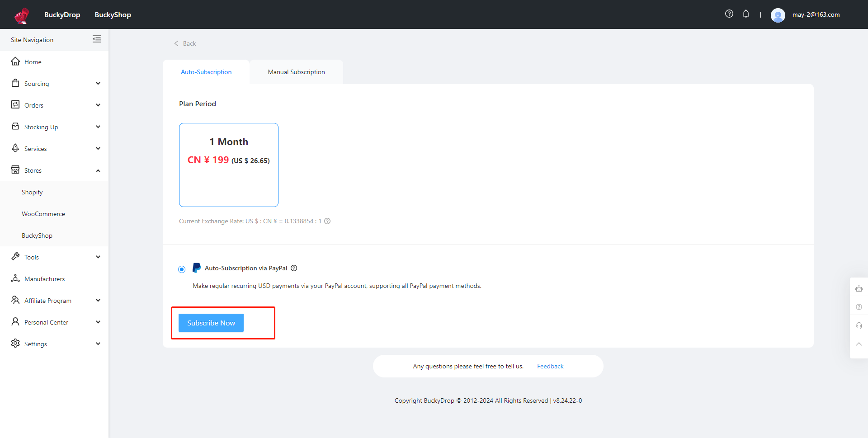Collapse the Site Navigation sidebar icon
868x438 pixels.
[x=97, y=39]
